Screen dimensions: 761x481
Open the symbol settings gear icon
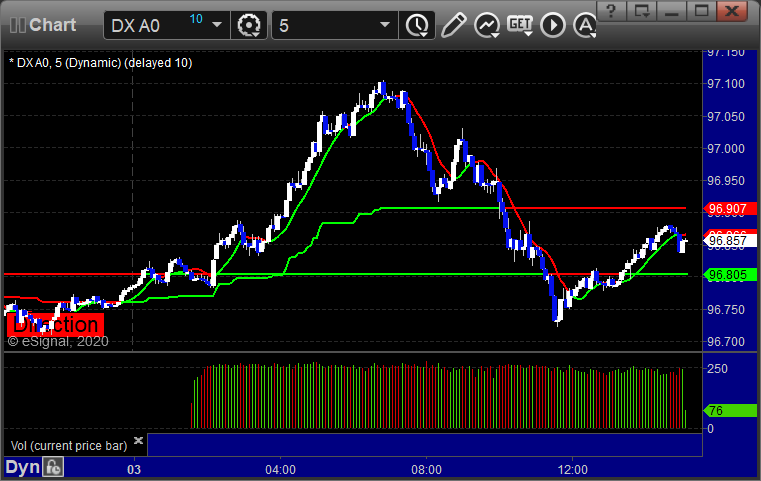pyautogui.click(x=248, y=25)
